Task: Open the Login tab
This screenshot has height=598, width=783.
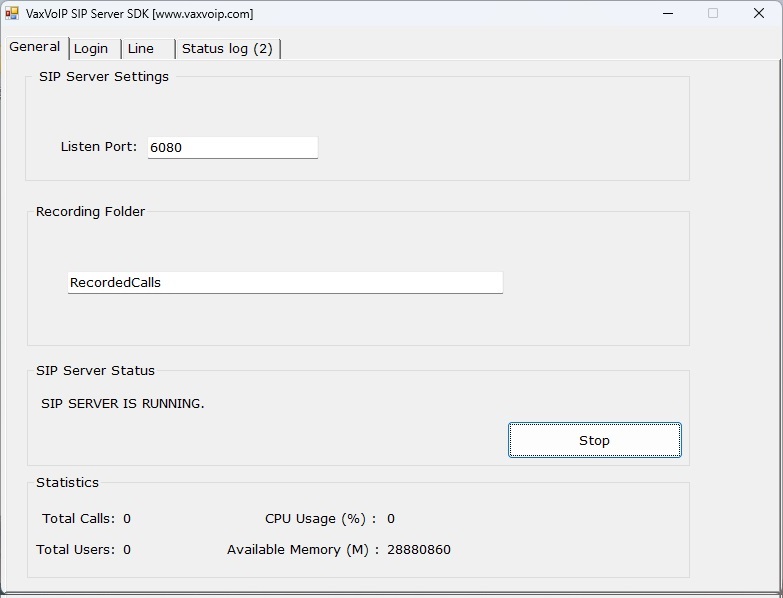Action: point(91,49)
